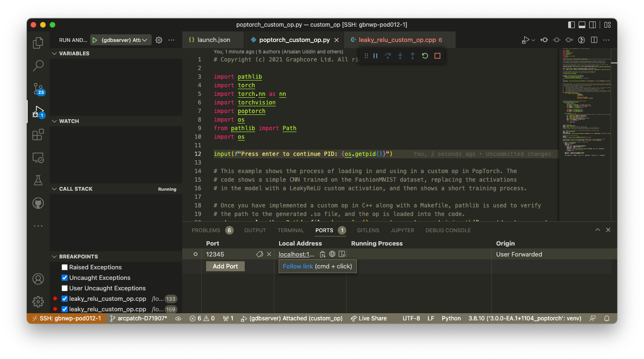
Task: Split the editor into two panes
Action: [593, 40]
